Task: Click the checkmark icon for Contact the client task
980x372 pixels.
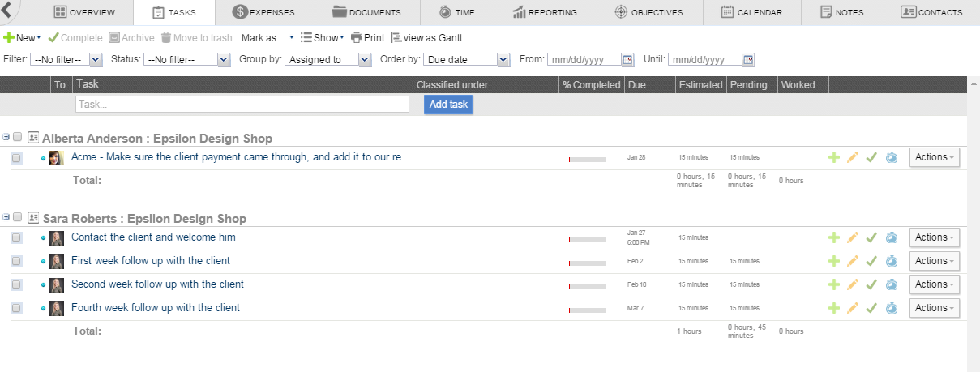Action: click(871, 237)
